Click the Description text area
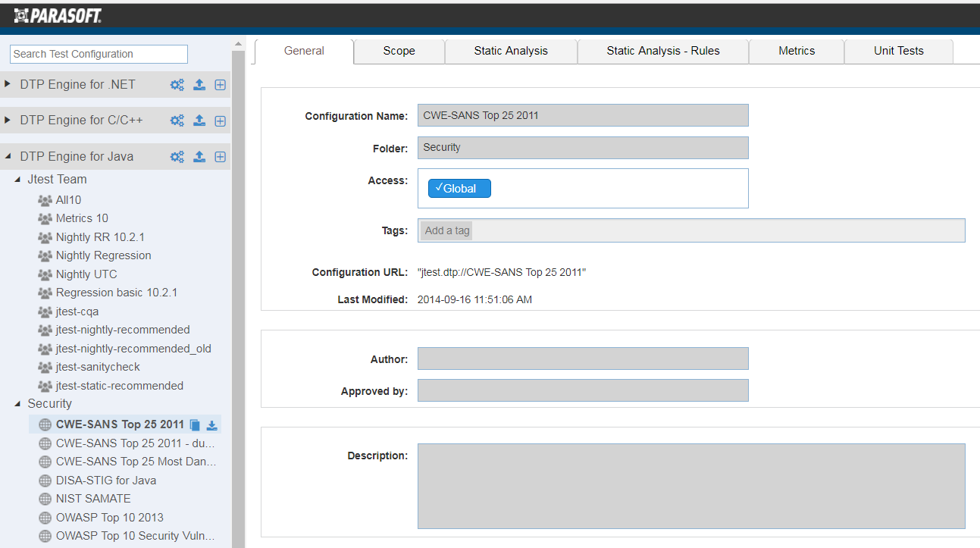980x548 pixels. (691, 486)
